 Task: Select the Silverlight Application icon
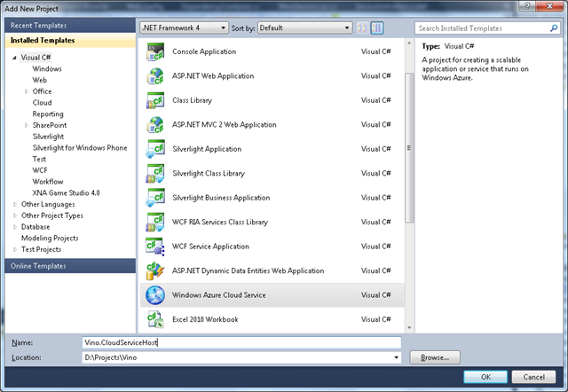point(155,149)
